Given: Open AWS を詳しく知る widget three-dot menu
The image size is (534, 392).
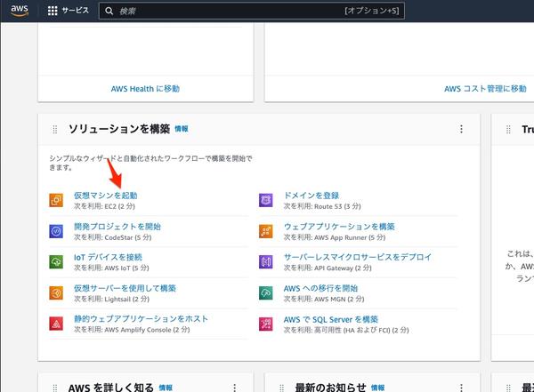Looking at the screenshot, I should coord(234,388).
